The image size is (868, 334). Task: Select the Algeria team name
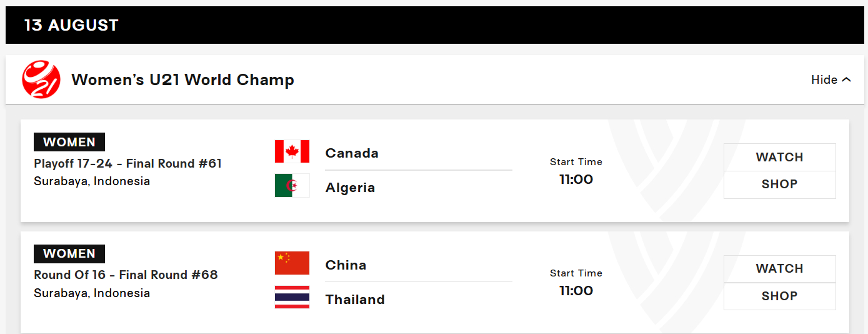pos(350,188)
